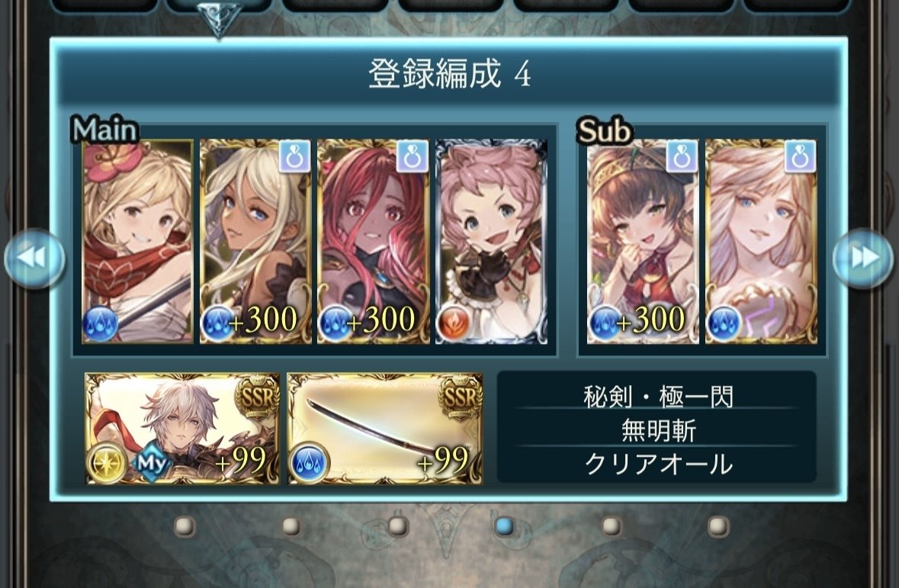Screen dimensions: 899x588
Task: Select the last page indicator dot
Action: (718, 526)
